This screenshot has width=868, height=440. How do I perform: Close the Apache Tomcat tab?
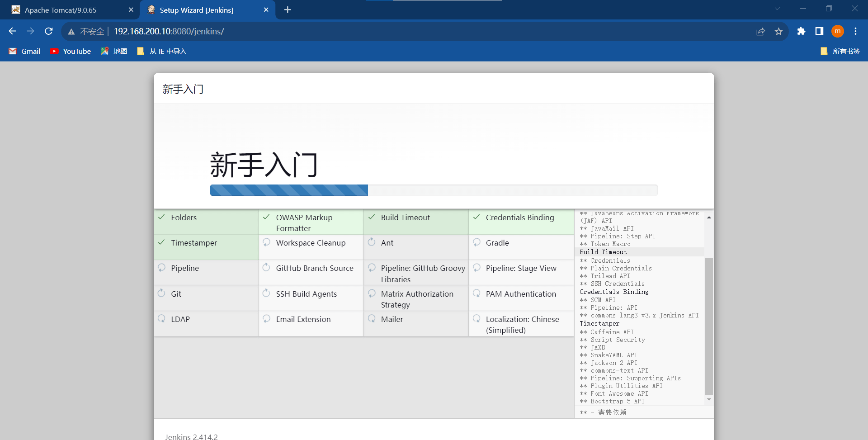[x=131, y=10]
